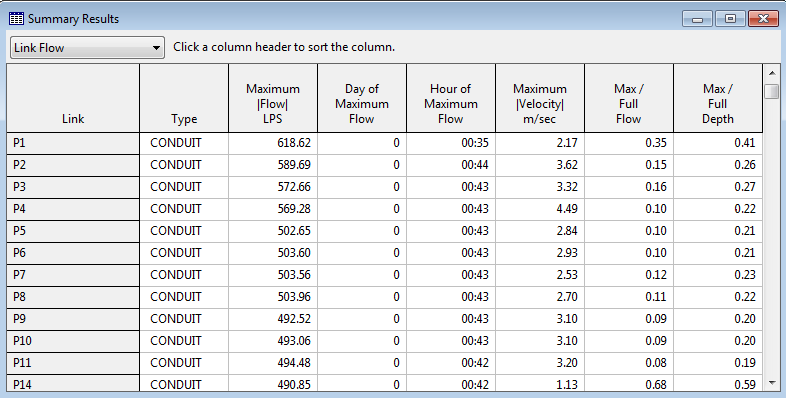Sort by Maximum Velocity column header
The height and width of the screenshot is (398, 786).
point(540,98)
